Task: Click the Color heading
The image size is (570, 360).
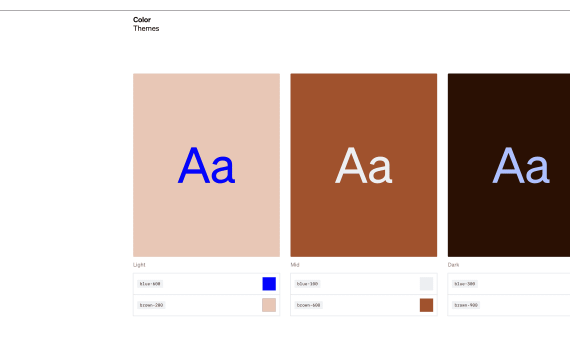Action: (x=142, y=20)
